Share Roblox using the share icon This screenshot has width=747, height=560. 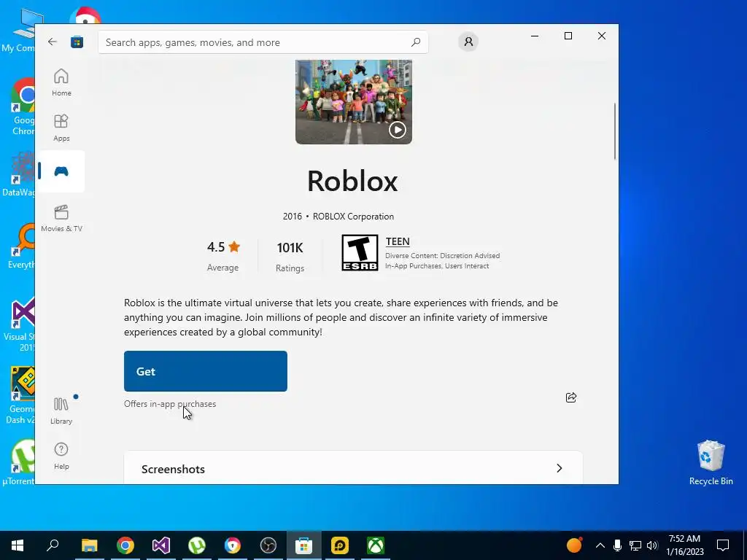pyautogui.click(x=570, y=397)
